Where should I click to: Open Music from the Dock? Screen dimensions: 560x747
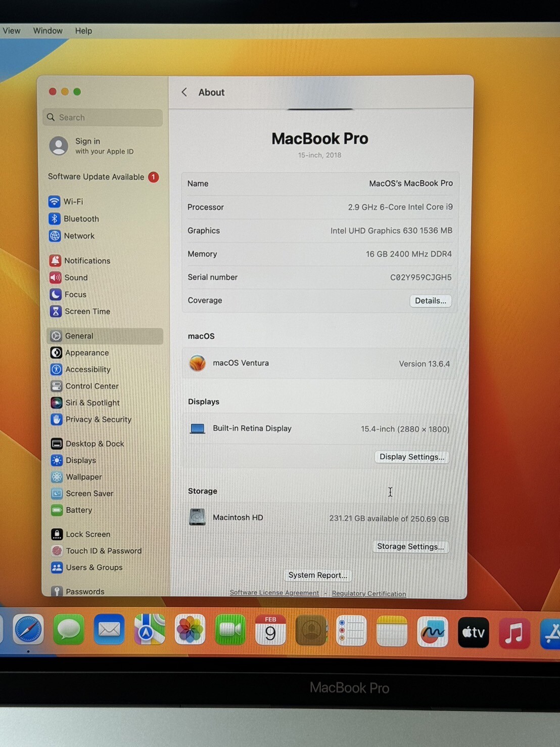coord(515,633)
